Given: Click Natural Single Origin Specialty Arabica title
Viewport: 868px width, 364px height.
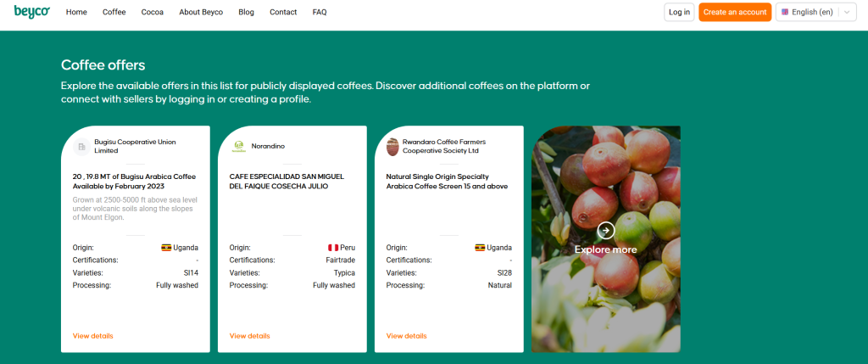Looking at the screenshot, I should coord(447,182).
